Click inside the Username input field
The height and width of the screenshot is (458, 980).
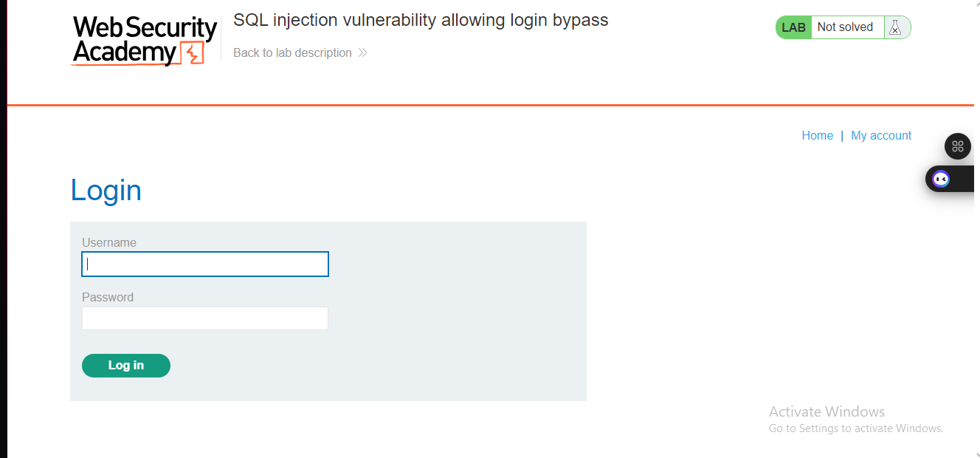coord(204,264)
